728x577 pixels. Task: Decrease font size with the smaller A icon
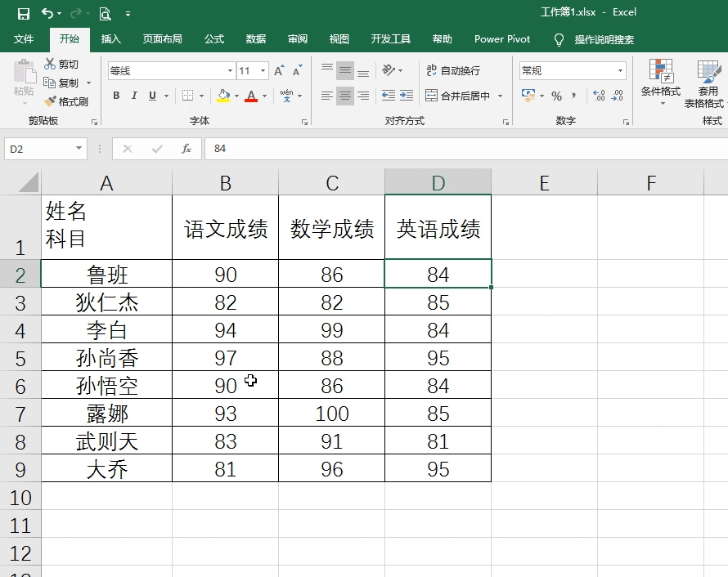(297, 70)
